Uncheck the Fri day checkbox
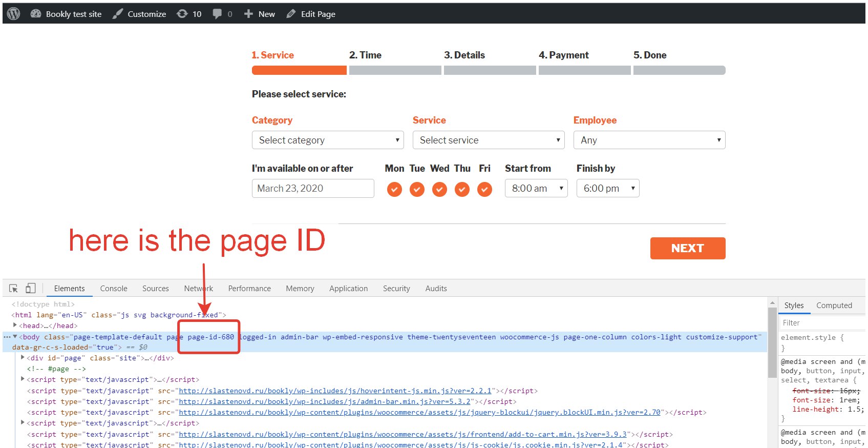868x448 pixels. pyautogui.click(x=484, y=190)
